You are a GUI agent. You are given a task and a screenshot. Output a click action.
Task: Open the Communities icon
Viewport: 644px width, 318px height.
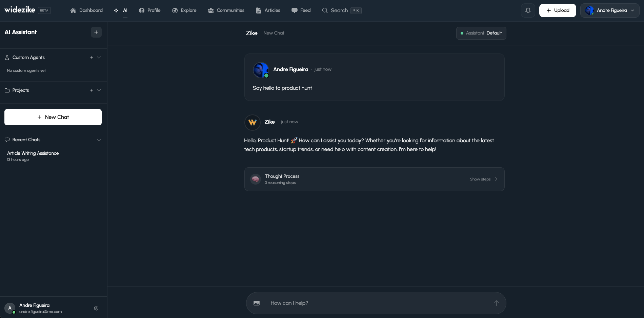pos(210,10)
